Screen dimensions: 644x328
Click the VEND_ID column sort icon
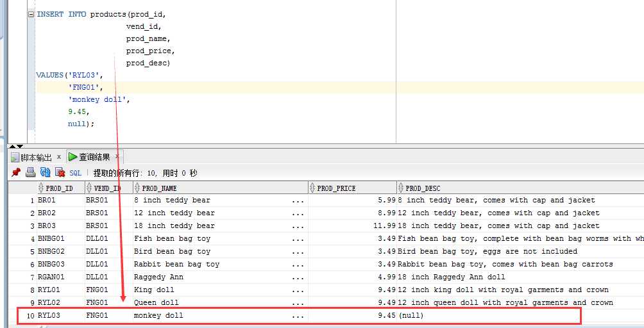point(89,188)
